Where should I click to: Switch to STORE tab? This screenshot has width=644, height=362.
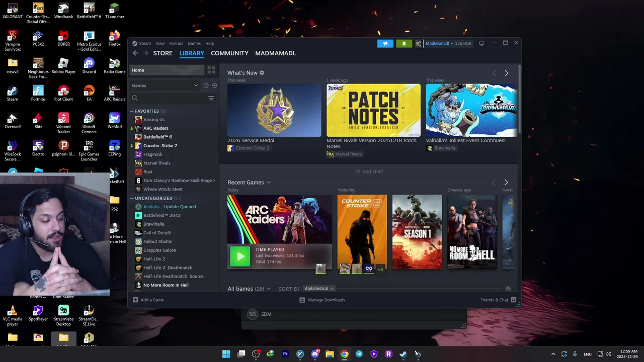(163, 53)
